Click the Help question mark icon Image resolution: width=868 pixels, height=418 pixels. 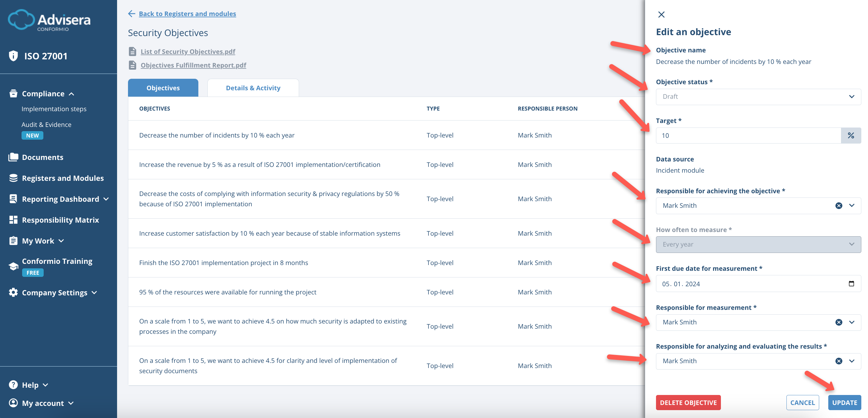coord(13,384)
